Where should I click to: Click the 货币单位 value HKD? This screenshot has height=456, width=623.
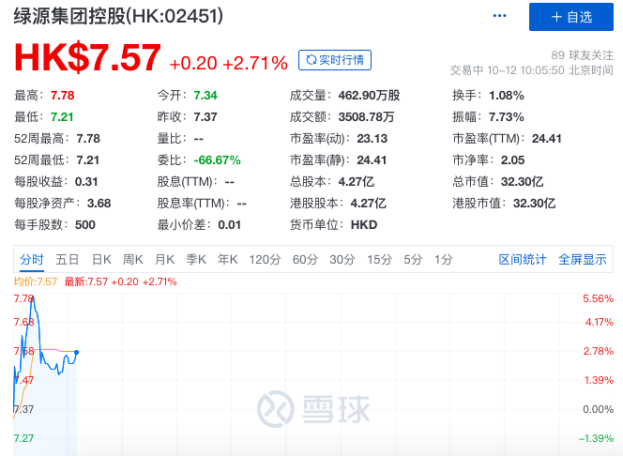pyautogui.click(x=364, y=225)
